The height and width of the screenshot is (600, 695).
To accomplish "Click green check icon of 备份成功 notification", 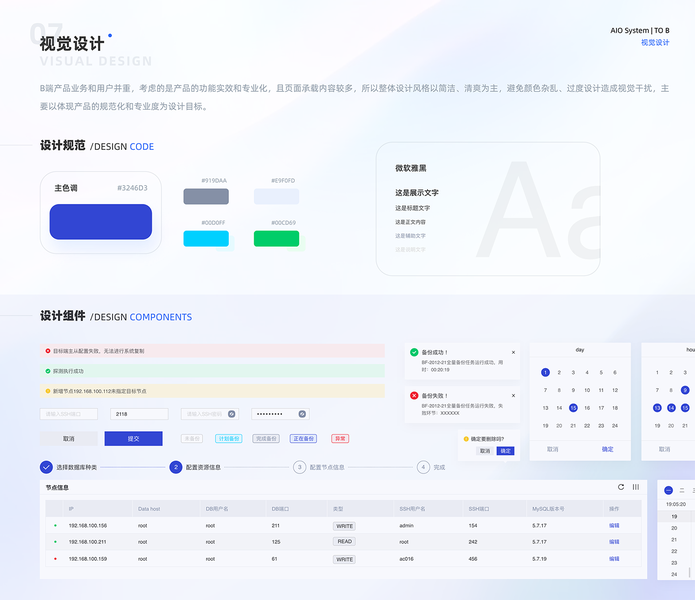I will pyautogui.click(x=414, y=352).
